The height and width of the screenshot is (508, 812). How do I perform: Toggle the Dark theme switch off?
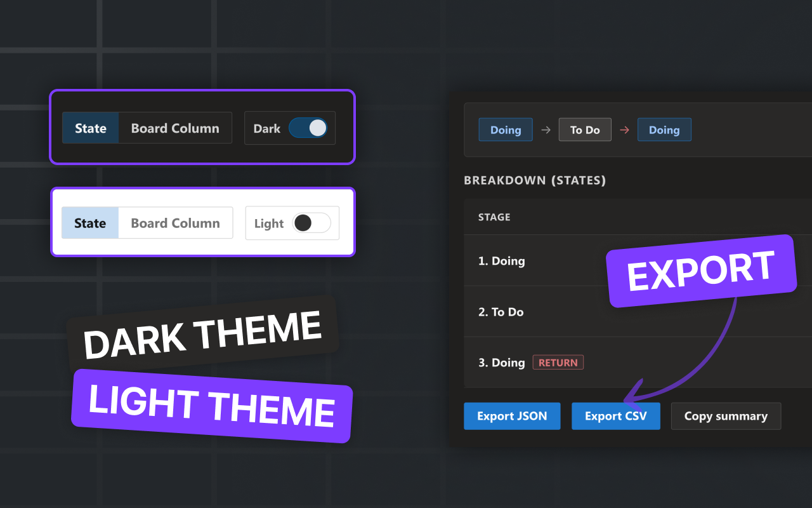309,128
